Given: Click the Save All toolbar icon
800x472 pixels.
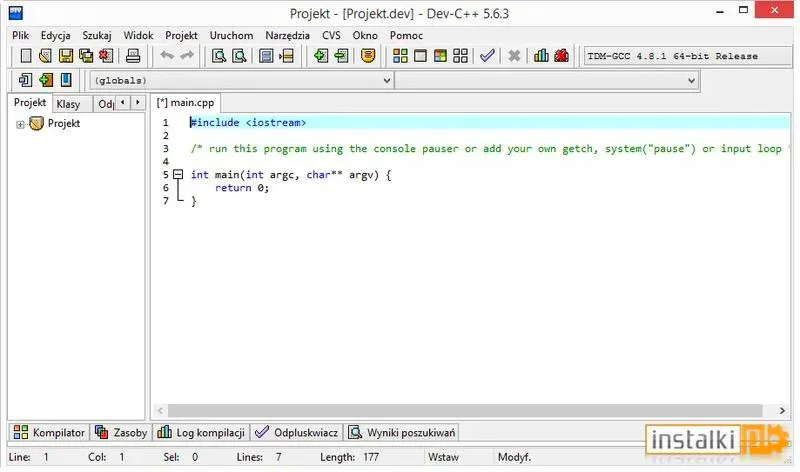Looking at the screenshot, I should [86, 56].
